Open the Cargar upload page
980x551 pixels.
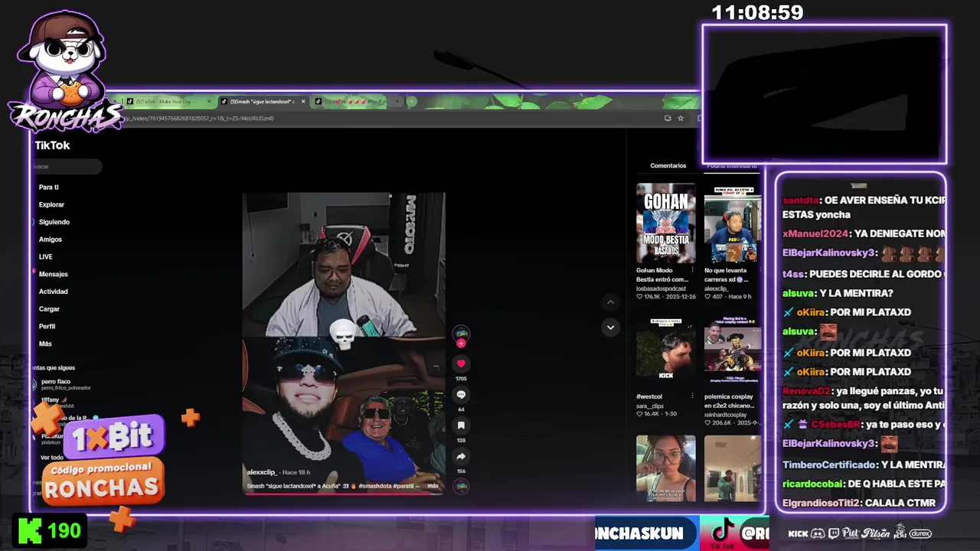tap(49, 309)
